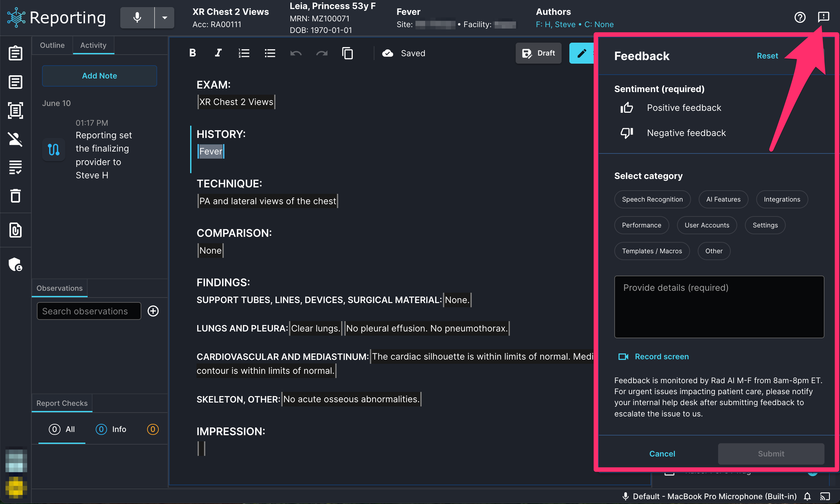Insert a bulleted list

tap(270, 53)
